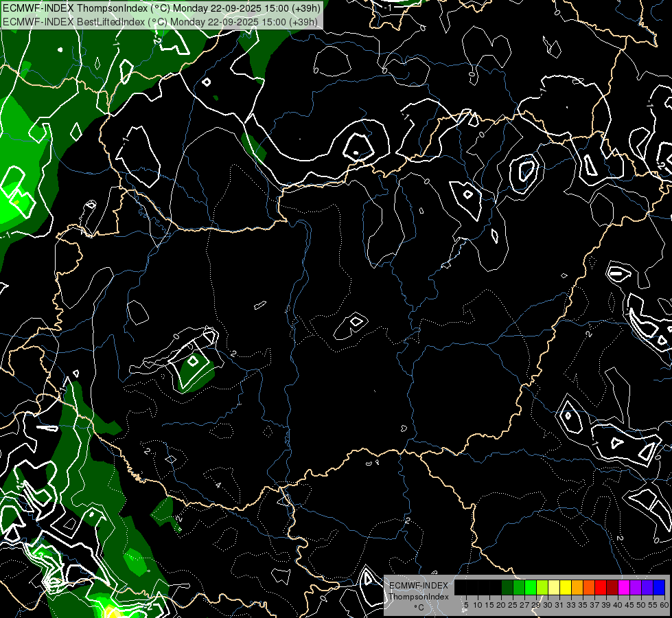The height and width of the screenshot is (618, 672).
Task: Select the dark red 39–40 legend swatch
Action: 612,588
